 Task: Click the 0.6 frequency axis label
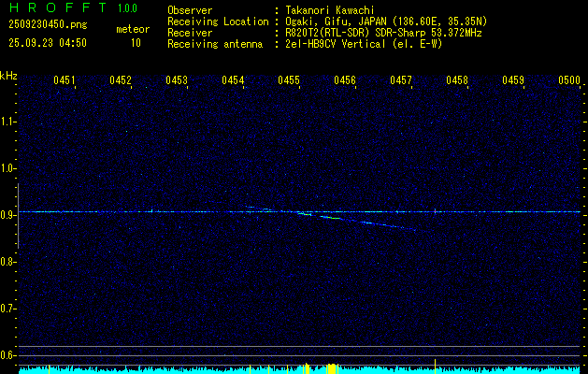tap(8, 354)
